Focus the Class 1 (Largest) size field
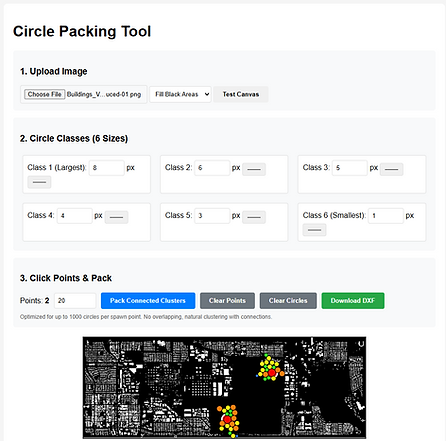This screenshot has width=446, height=441. point(107,168)
